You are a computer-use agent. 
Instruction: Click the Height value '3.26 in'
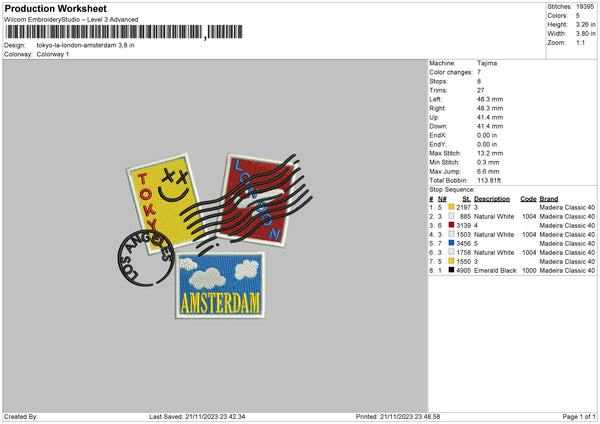(585, 24)
